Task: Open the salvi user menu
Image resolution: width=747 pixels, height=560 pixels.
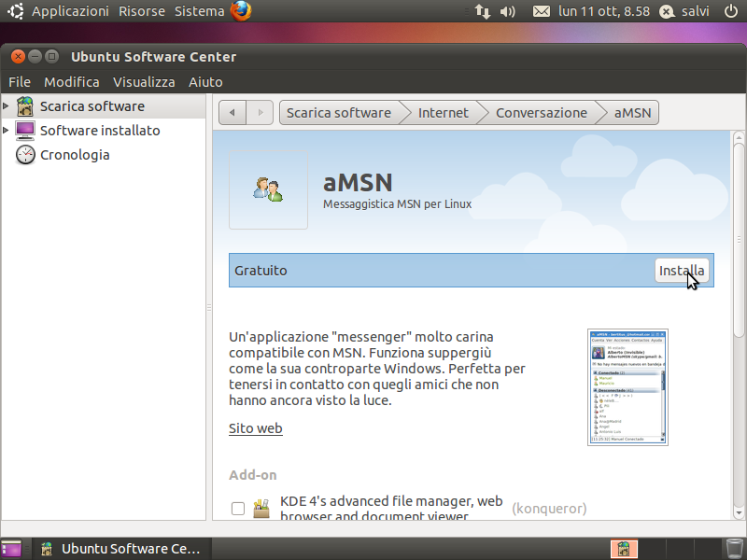Action: tap(695, 11)
